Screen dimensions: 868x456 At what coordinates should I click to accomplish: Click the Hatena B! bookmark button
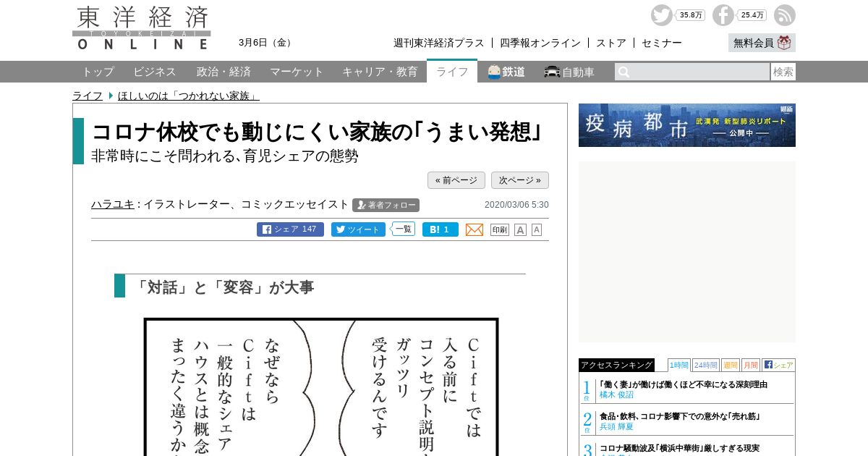click(x=441, y=229)
